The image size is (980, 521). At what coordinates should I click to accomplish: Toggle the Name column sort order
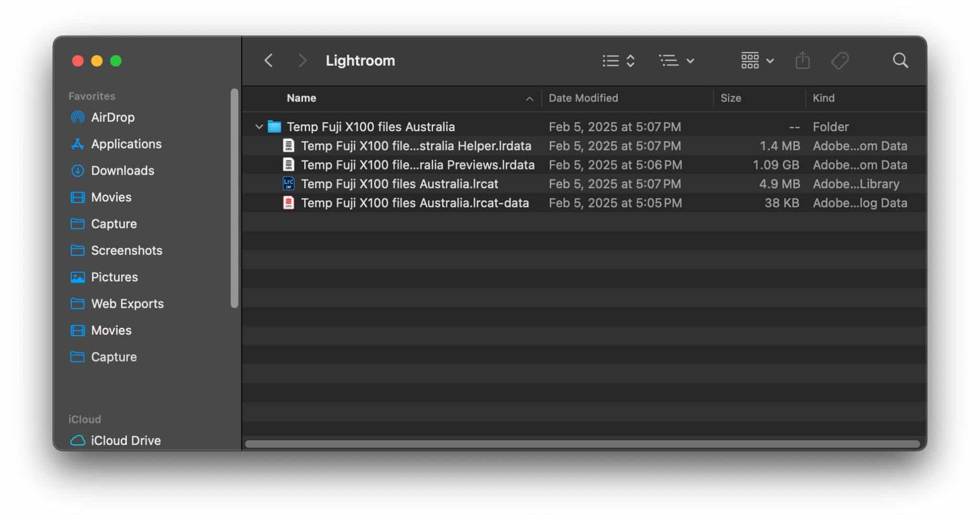(x=301, y=98)
